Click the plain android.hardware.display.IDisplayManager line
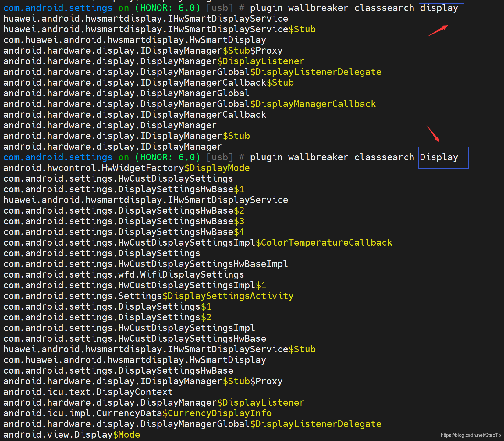 (113, 147)
